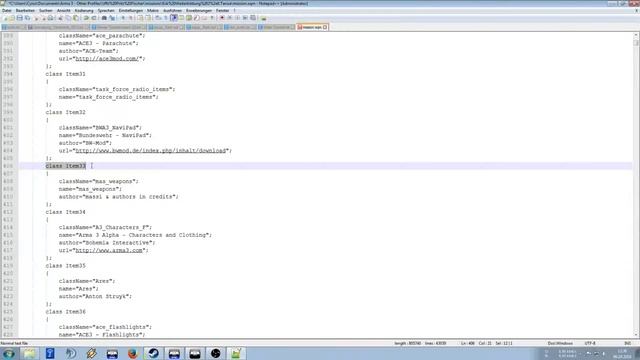
Task: Undo the last edit via toolbar
Action: [x=86, y=18]
